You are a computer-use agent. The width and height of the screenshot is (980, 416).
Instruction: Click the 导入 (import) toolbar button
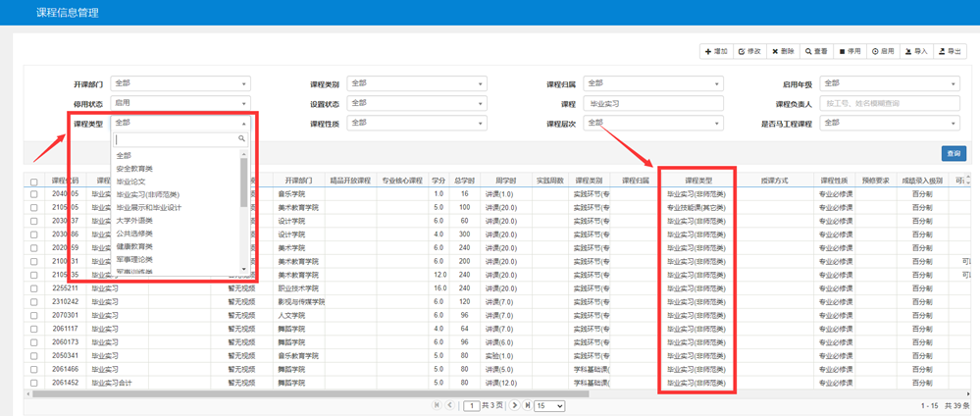coord(916,51)
